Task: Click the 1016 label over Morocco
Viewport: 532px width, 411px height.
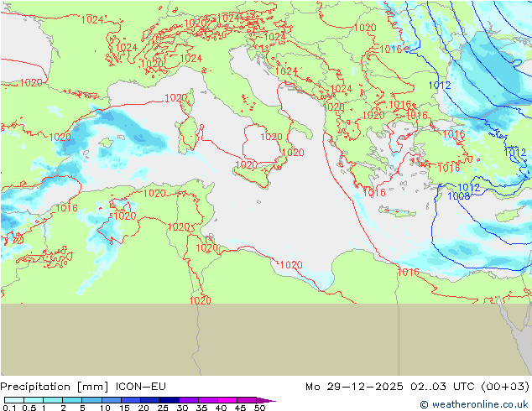Action: (x=66, y=207)
